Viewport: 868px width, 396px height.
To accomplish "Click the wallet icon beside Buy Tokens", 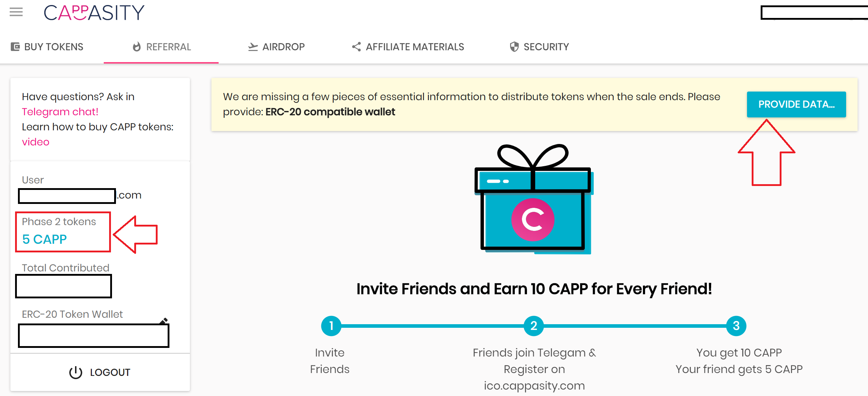I will pyautogui.click(x=15, y=47).
